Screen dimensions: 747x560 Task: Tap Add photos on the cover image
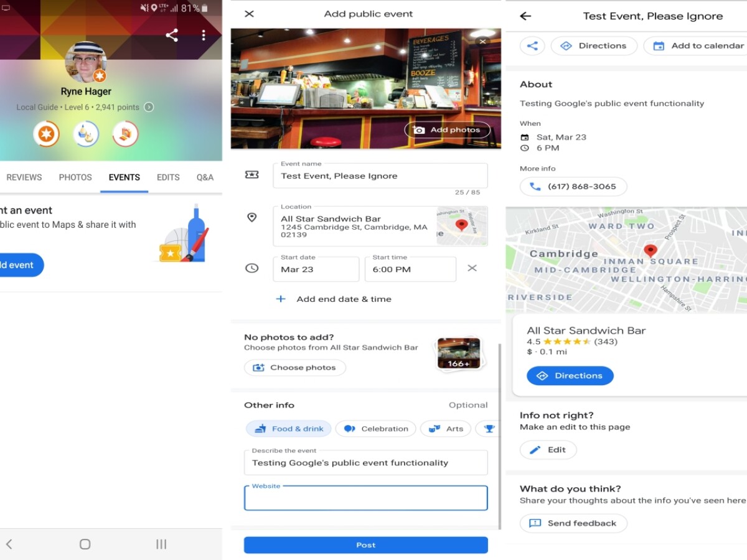click(447, 130)
